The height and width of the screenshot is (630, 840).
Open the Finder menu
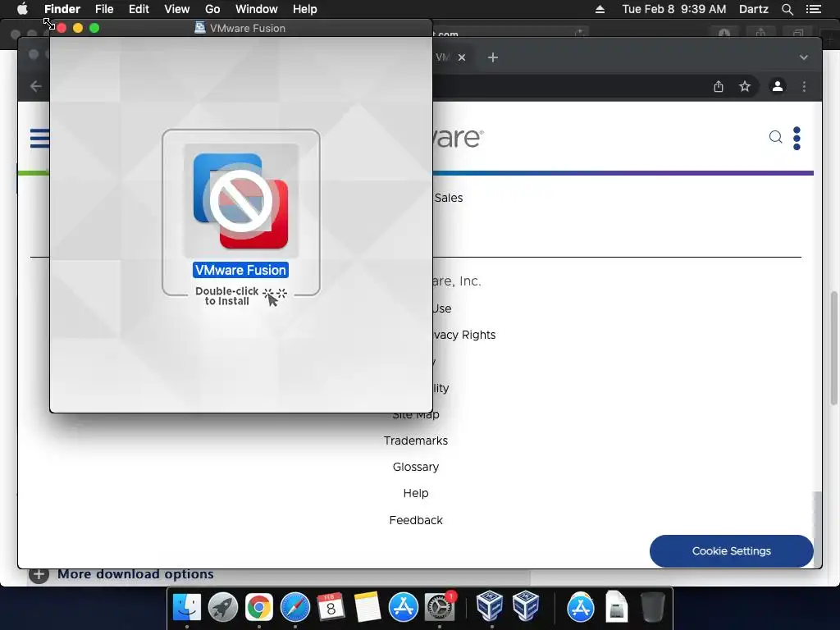(62, 9)
